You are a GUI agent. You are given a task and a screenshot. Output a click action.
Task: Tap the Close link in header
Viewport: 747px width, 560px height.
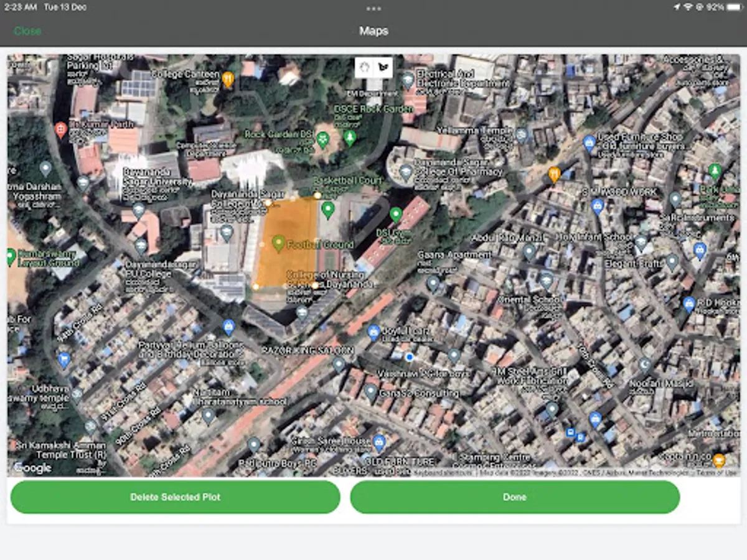pyautogui.click(x=27, y=31)
